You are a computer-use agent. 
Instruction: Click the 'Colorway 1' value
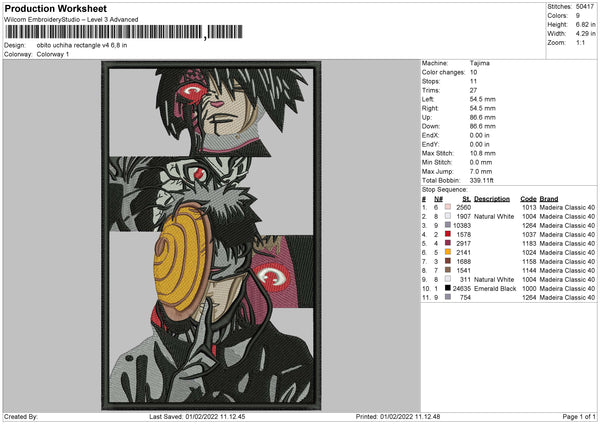pos(53,54)
